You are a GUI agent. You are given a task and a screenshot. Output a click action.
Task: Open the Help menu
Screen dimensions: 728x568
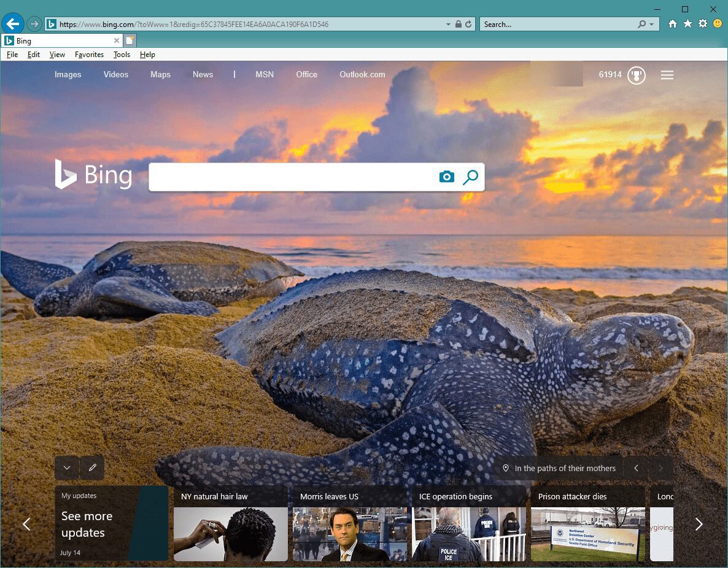(x=147, y=55)
